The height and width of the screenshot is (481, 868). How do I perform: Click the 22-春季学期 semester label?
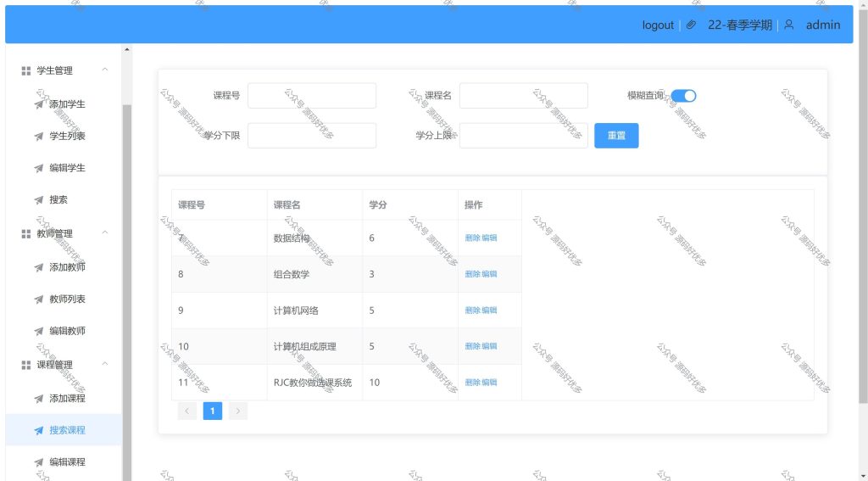[739, 25]
